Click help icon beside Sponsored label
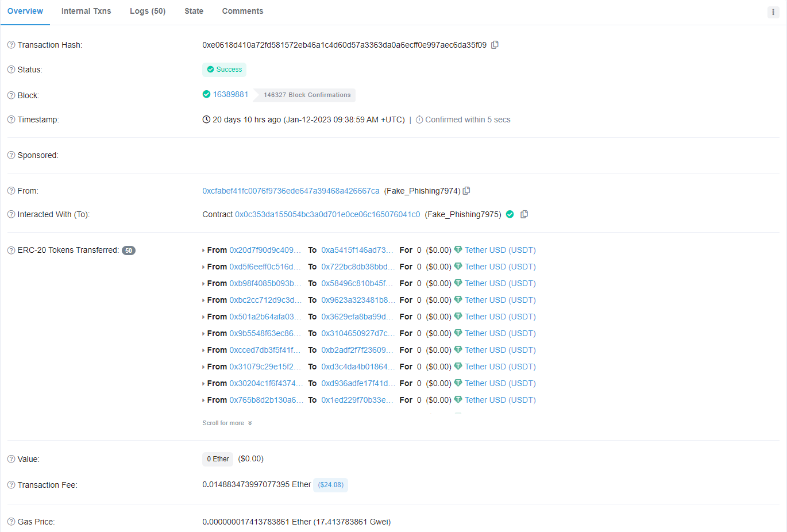Viewport: 787px width, 532px height. coord(11,155)
